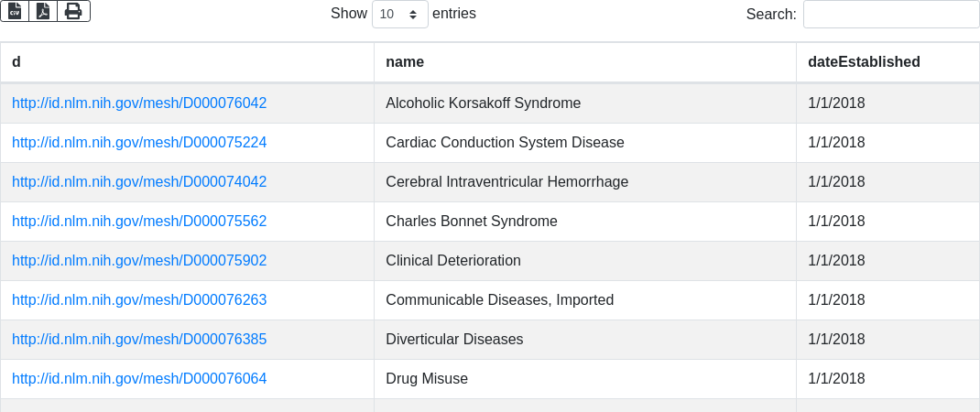The width and height of the screenshot is (980, 412).
Task: Click the Charles Bonnet Syndrome cell
Action: tap(472, 222)
